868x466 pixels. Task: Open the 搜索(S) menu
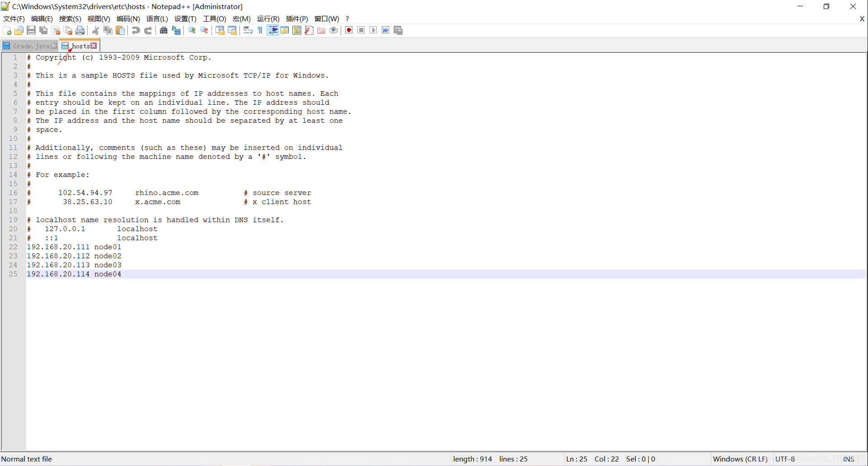[x=70, y=19]
